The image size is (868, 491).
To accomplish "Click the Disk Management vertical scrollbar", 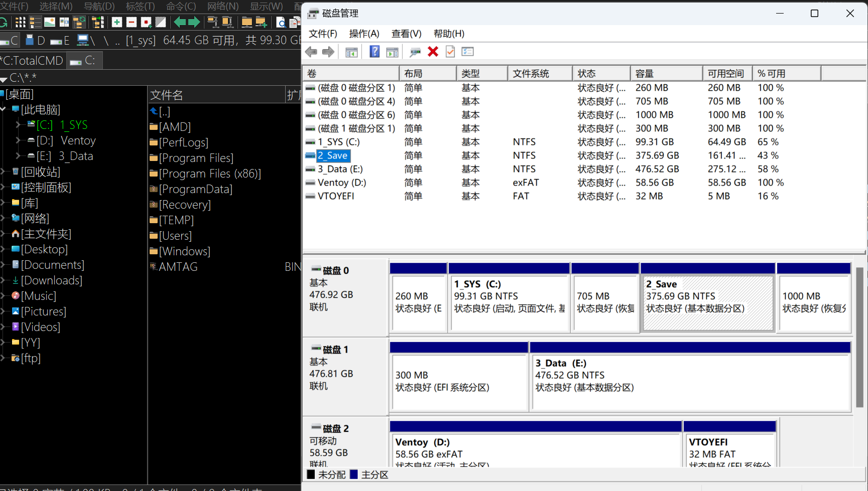I will [x=859, y=337].
